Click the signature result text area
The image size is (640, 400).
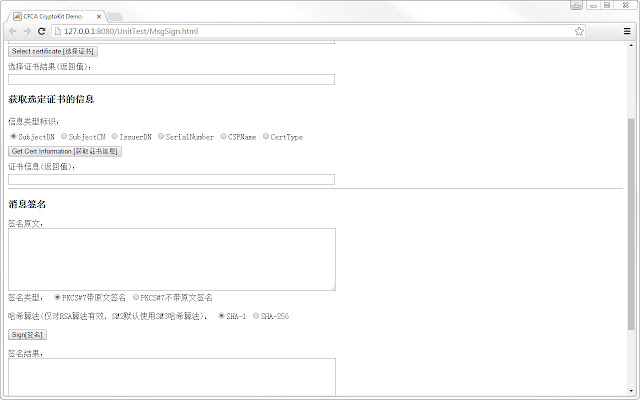[x=172, y=377]
